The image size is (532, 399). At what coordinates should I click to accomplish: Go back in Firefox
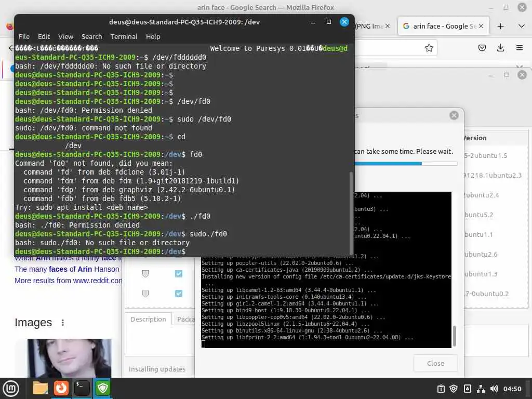[11, 48]
